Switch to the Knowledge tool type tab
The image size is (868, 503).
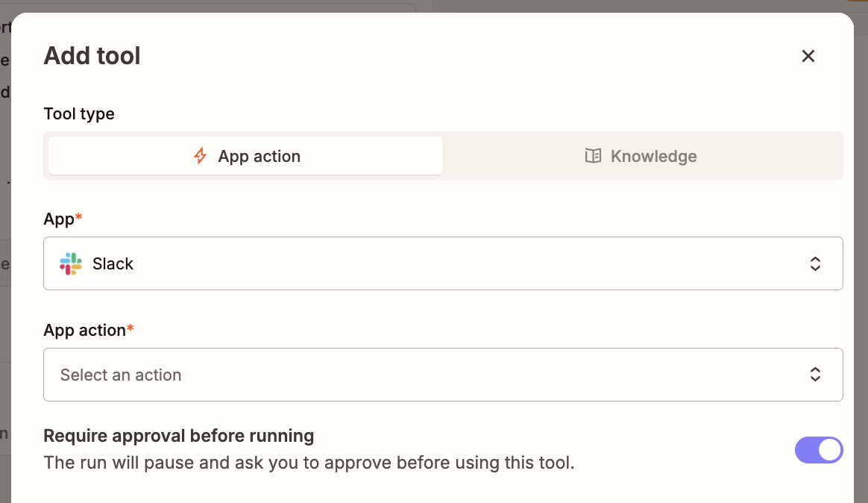coord(641,156)
